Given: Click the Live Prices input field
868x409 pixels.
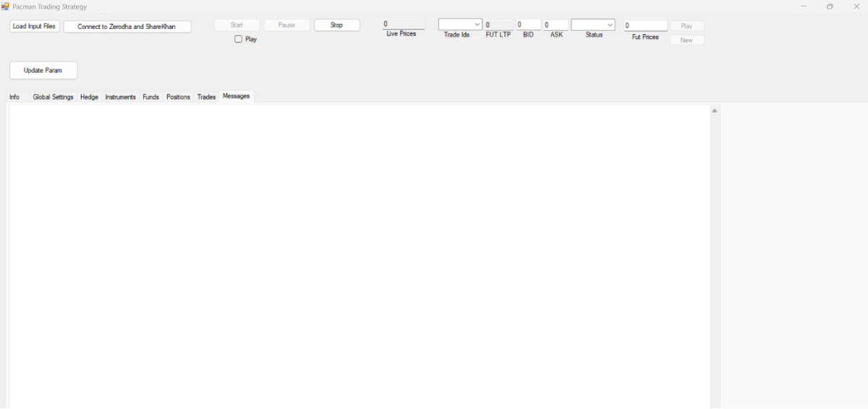Looking at the screenshot, I should tap(403, 24).
